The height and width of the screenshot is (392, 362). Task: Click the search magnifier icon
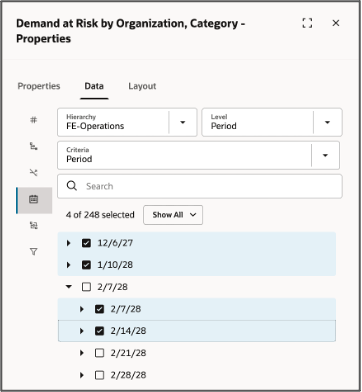(x=72, y=186)
